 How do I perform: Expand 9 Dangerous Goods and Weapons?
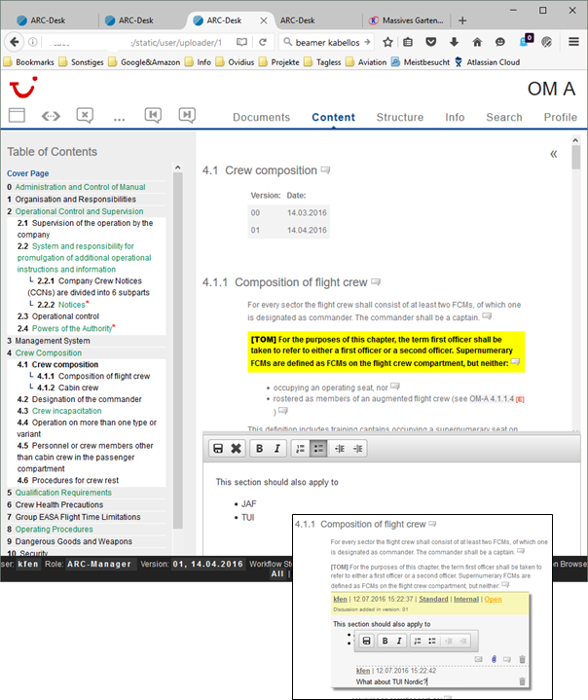click(x=74, y=541)
